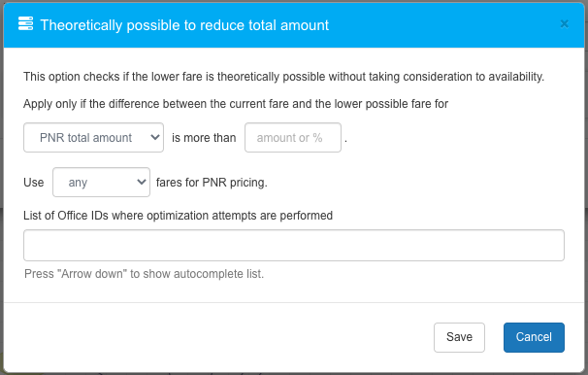Click the 'Arrow down' autocomplete hint text

pyautogui.click(x=144, y=274)
